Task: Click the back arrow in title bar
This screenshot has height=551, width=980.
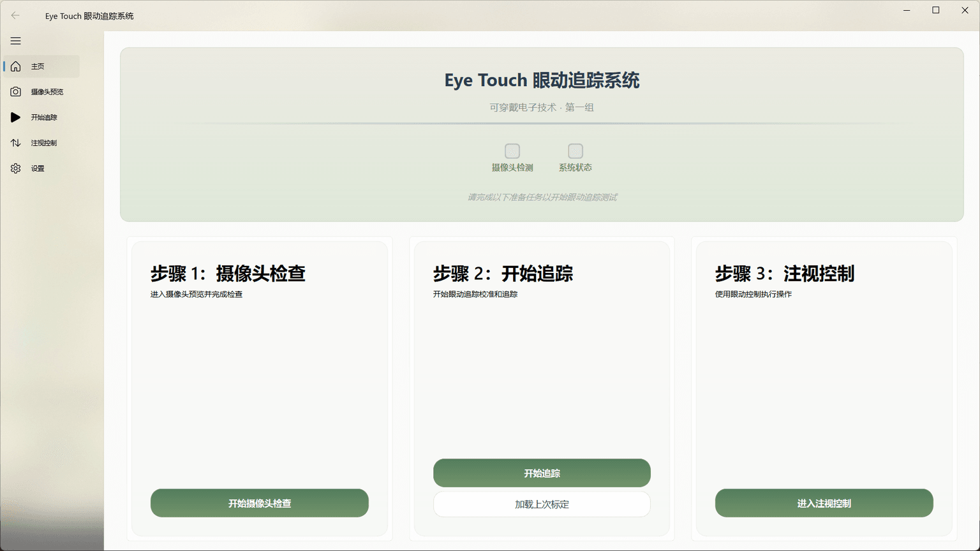Action: click(x=15, y=15)
